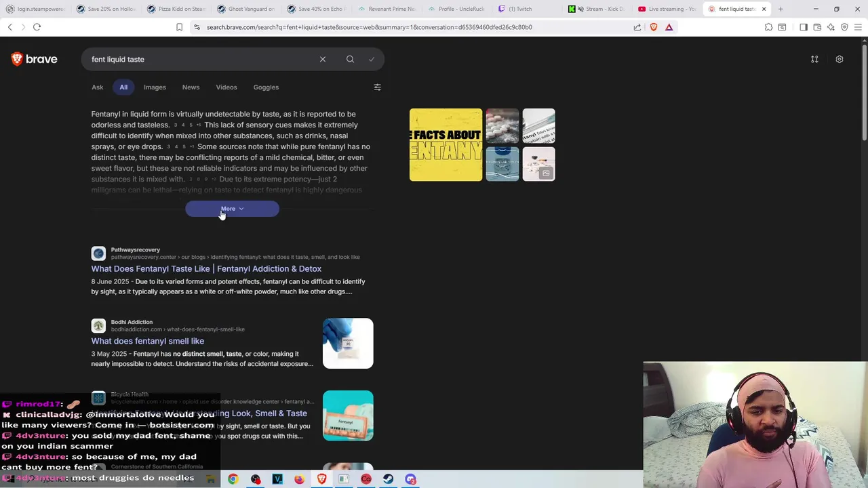Switch to the Ghost Vanguard tab
Viewport: 868px width, 488px height.
tap(245, 9)
